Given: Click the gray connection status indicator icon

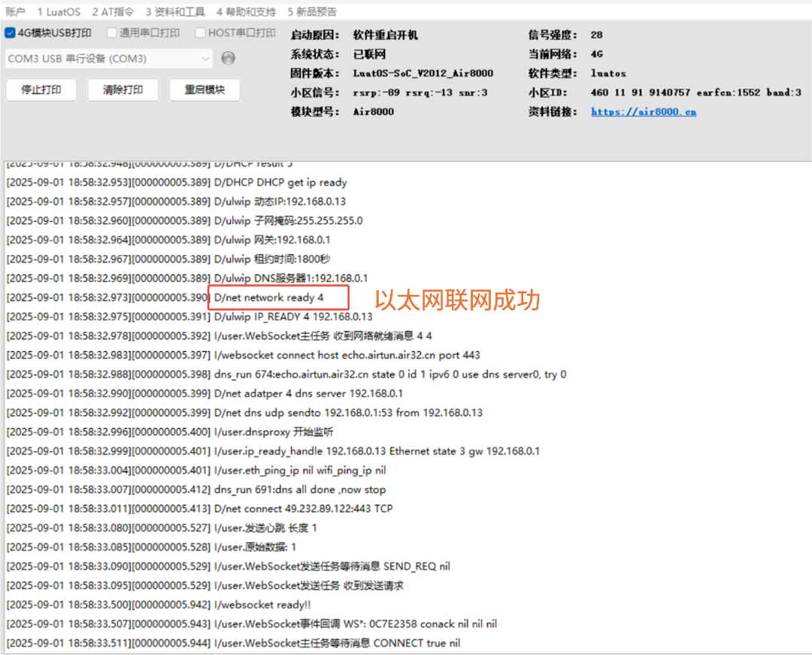Looking at the screenshot, I should pyautogui.click(x=228, y=58).
